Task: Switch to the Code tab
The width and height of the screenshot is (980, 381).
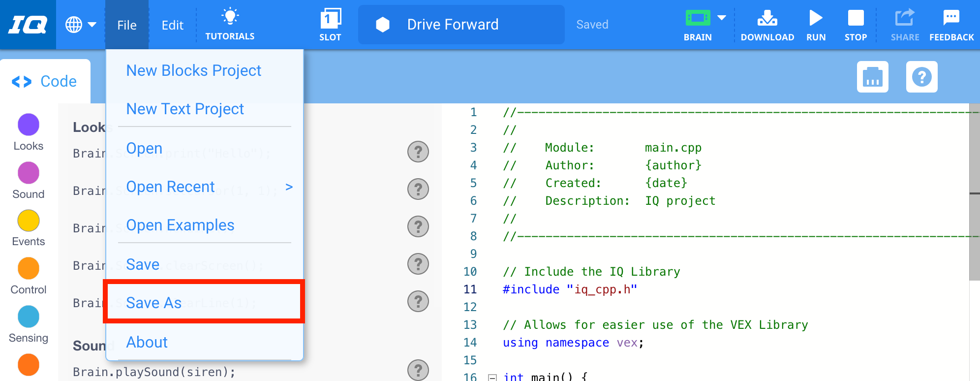Action: [x=45, y=81]
